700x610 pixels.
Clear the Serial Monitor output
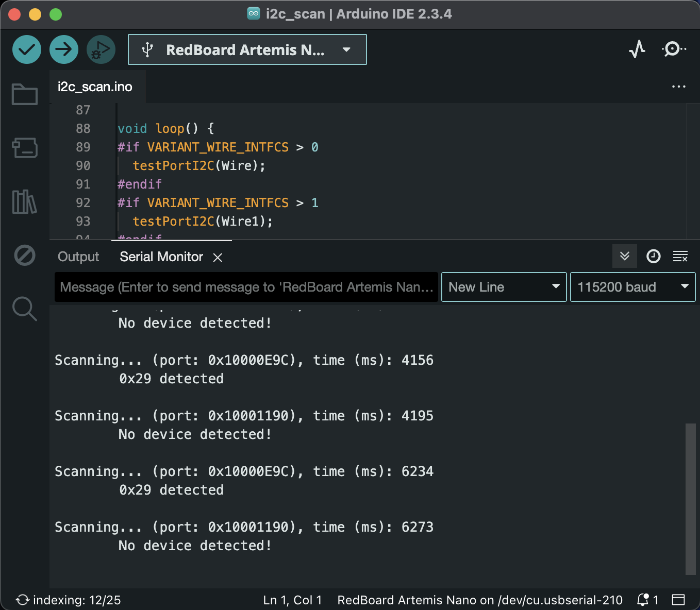coord(680,256)
